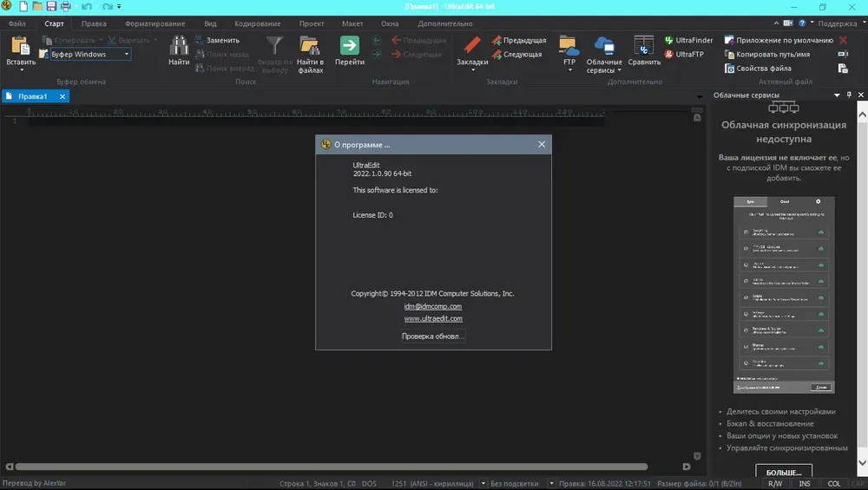
Task: Click Свойства файла in the Активный файл group
Action: point(757,69)
